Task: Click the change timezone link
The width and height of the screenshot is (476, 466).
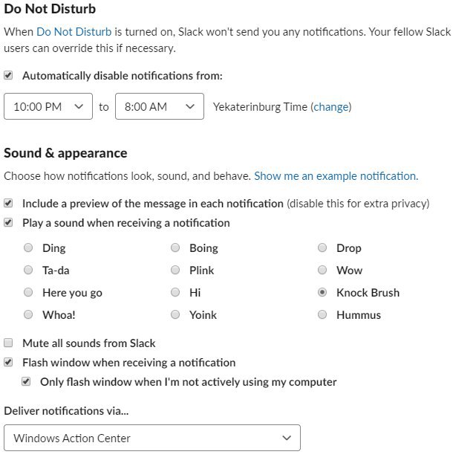Action: pyautogui.click(x=331, y=107)
